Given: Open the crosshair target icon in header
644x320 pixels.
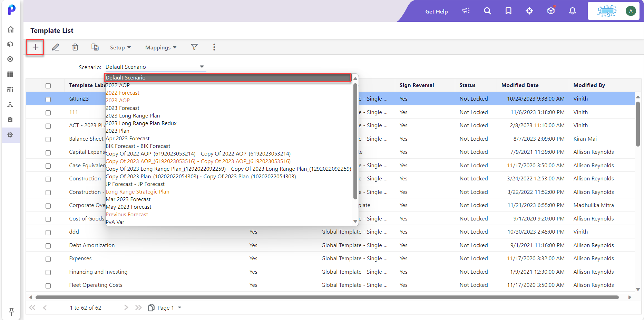Looking at the screenshot, I should [529, 11].
